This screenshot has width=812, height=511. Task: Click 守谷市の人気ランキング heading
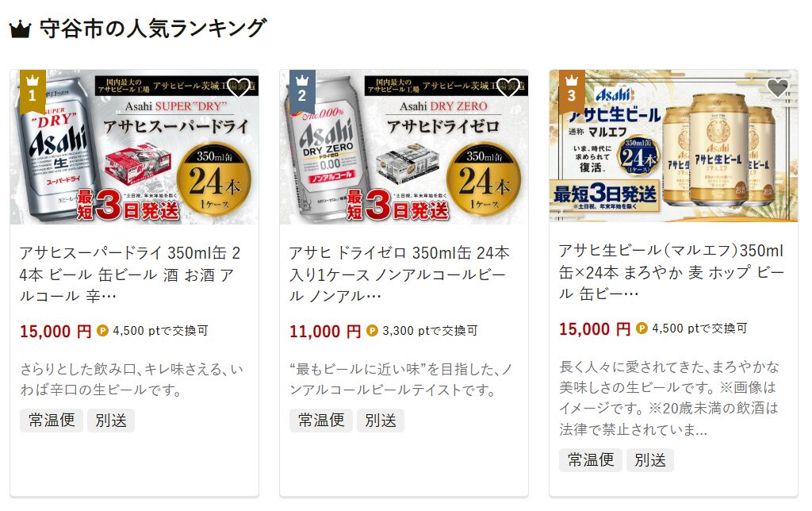[x=153, y=29]
